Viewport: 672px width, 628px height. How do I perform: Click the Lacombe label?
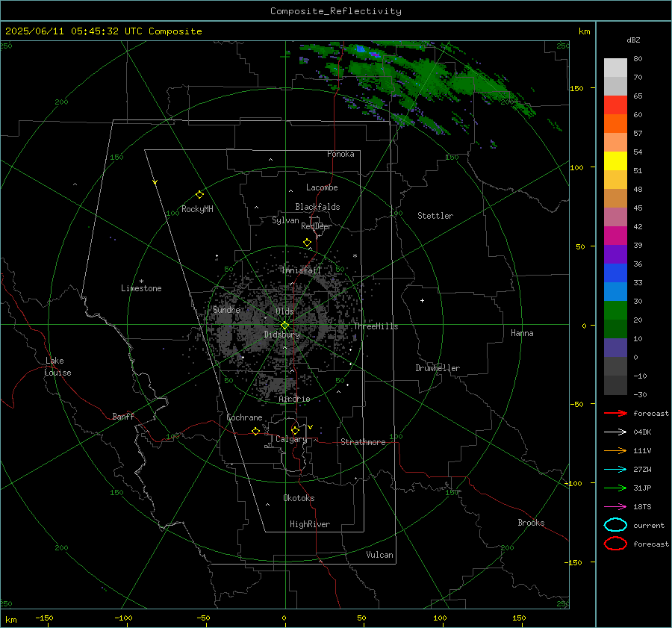click(322, 187)
